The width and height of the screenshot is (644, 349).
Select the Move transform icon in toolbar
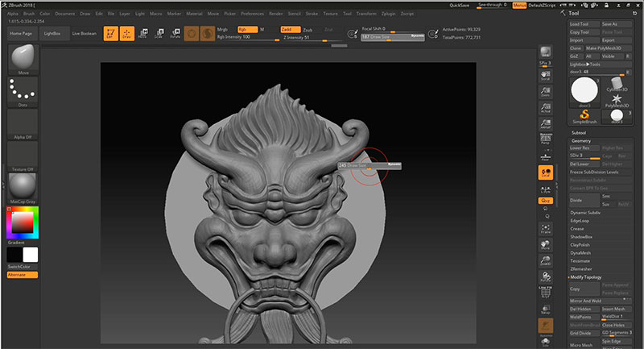pyautogui.click(x=142, y=33)
